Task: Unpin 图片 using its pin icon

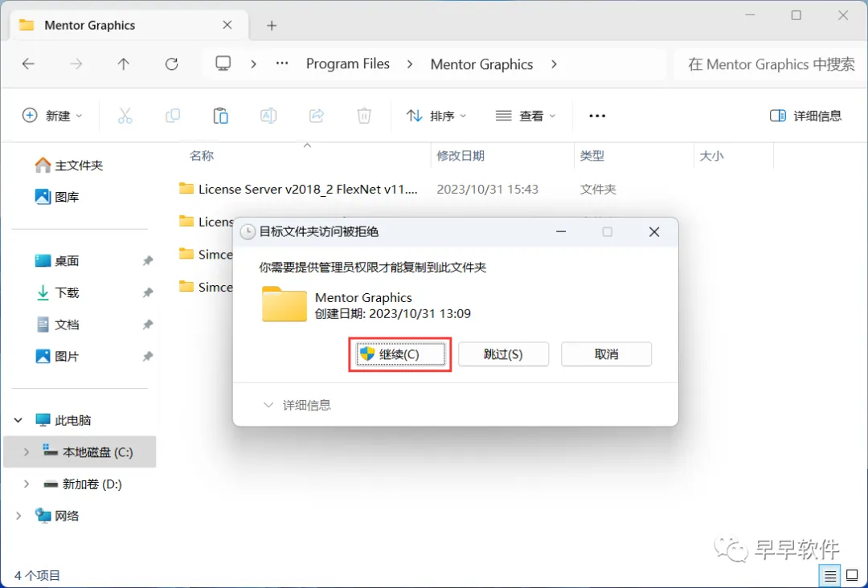Action: click(x=147, y=356)
